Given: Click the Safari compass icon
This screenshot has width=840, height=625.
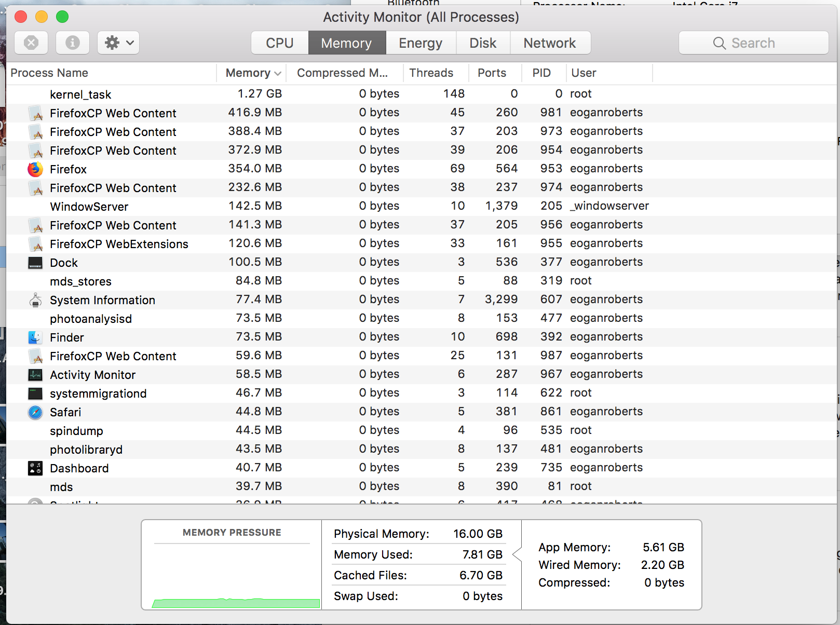Looking at the screenshot, I should point(35,412).
